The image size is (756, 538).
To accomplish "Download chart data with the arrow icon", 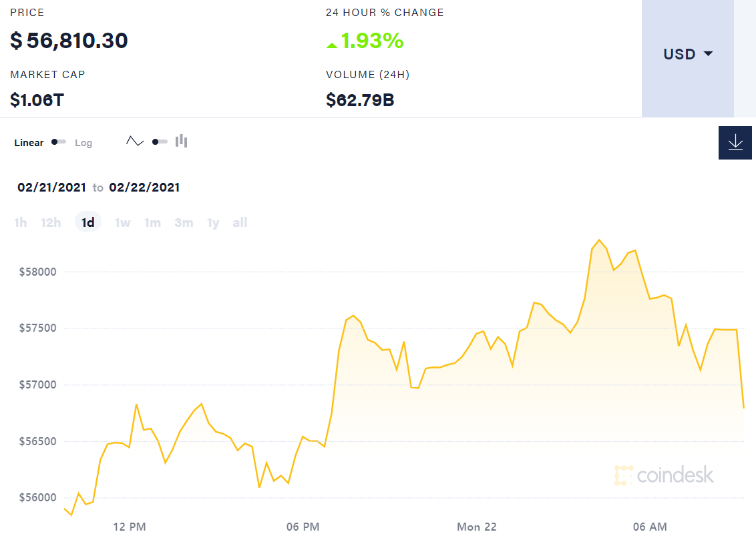I will (735, 142).
